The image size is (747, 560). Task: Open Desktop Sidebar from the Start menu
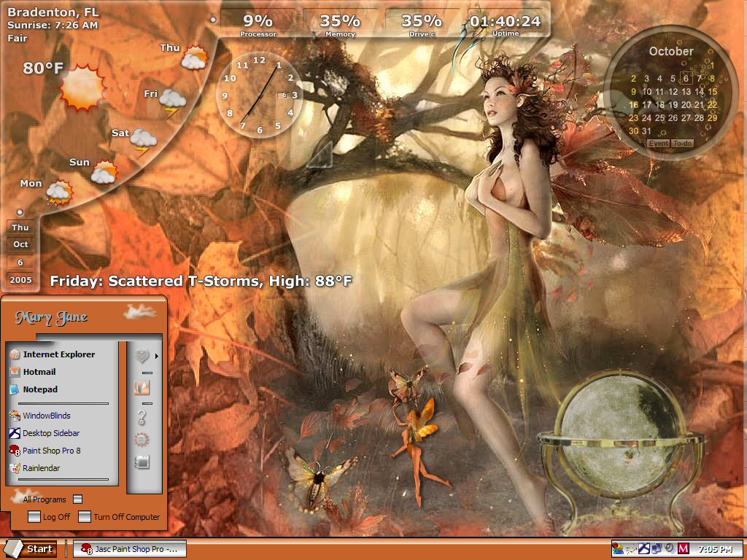coord(44,433)
